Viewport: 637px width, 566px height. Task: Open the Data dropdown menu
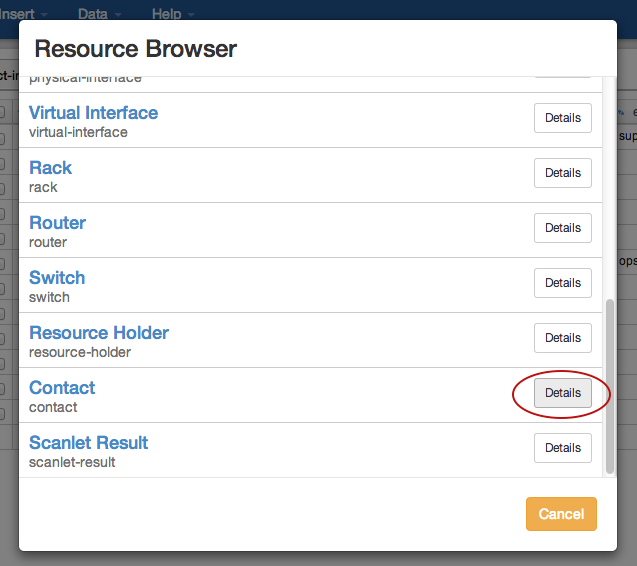tap(99, 14)
